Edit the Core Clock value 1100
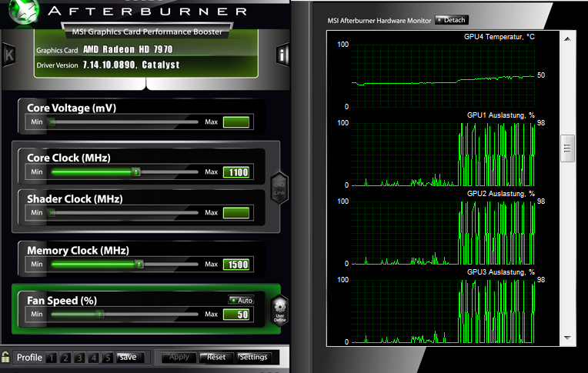The width and height of the screenshot is (588, 373). coord(236,172)
